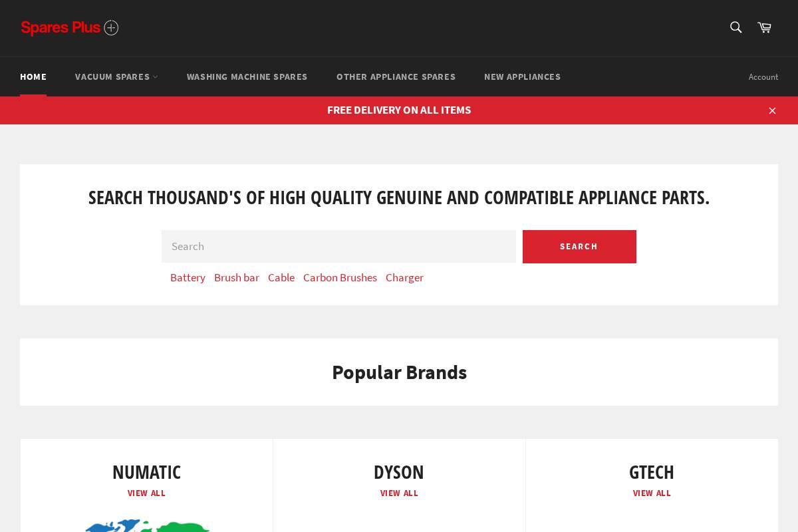This screenshot has width=798, height=532.
Task: Open the Account link
Action: (763, 77)
